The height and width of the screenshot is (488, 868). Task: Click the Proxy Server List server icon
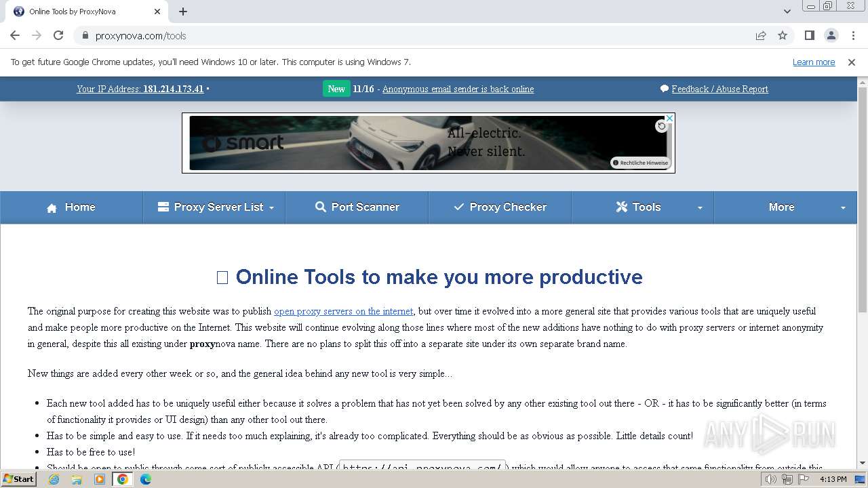[163, 207]
